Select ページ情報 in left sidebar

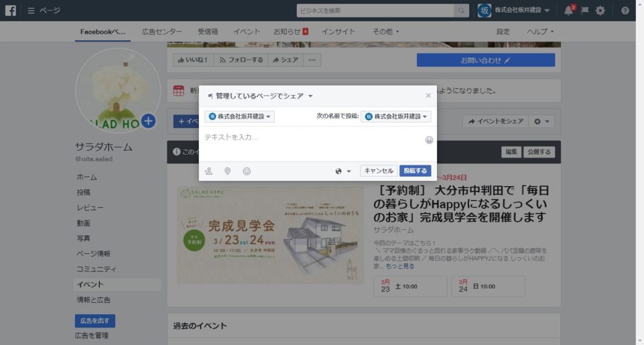(x=93, y=253)
